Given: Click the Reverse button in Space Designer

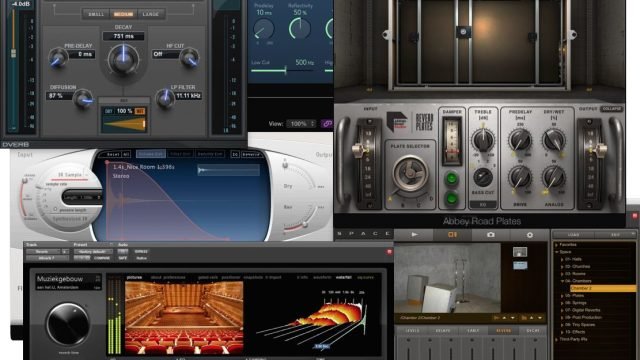Looking at the screenshot, I should (251, 154).
